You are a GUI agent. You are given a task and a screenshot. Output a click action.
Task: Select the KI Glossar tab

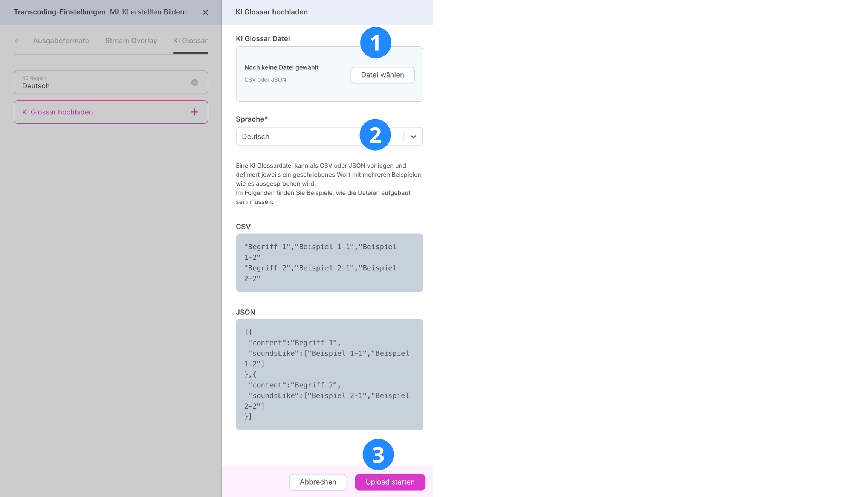point(190,41)
